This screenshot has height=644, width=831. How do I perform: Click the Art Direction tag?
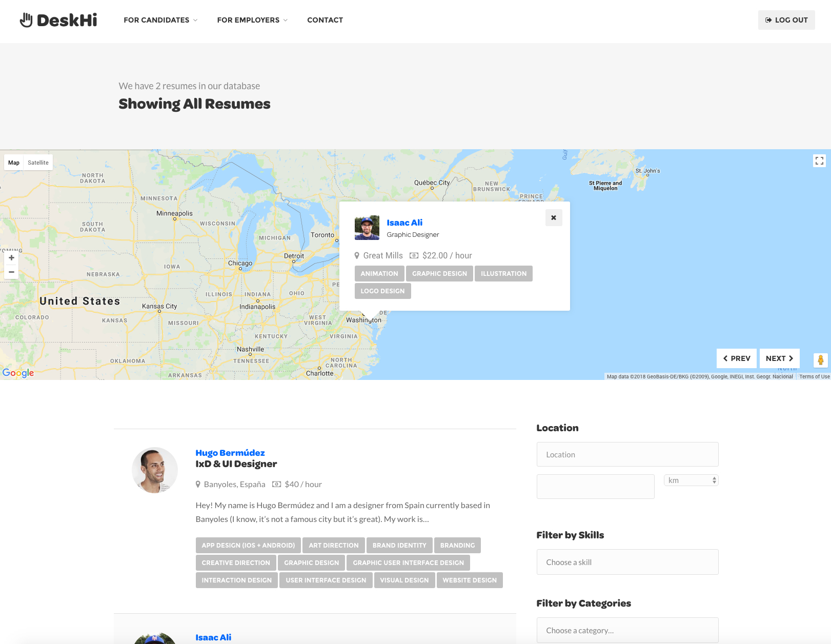point(334,546)
